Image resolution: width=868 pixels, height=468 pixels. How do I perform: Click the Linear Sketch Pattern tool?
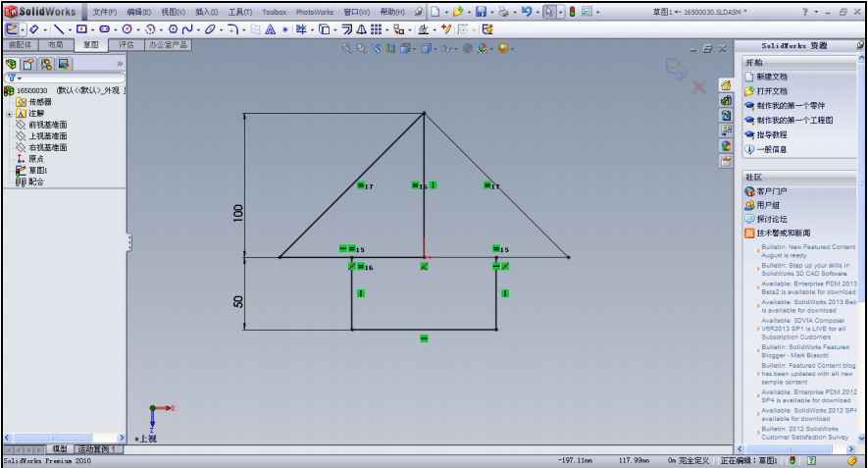(x=376, y=29)
